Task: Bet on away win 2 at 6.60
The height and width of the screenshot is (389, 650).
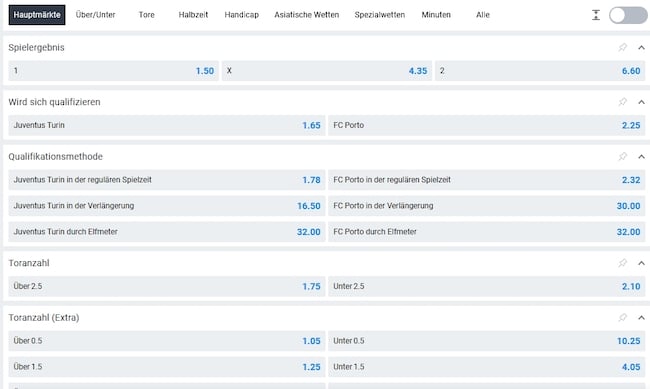Action: [540, 71]
